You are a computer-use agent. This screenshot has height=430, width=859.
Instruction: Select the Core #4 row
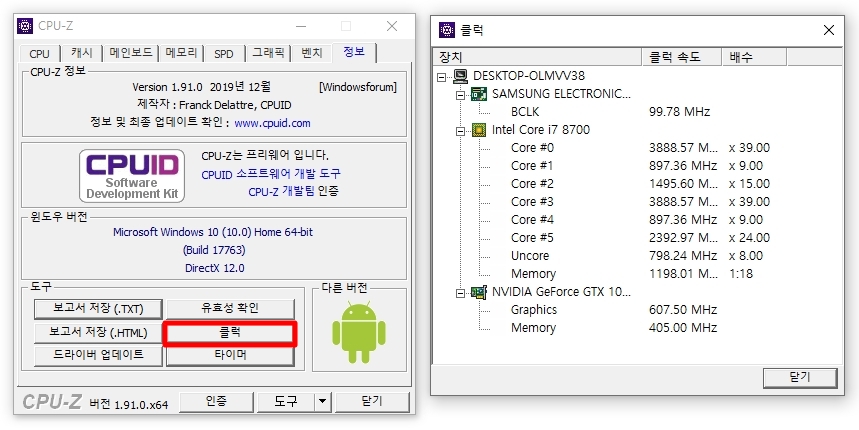coord(532,220)
